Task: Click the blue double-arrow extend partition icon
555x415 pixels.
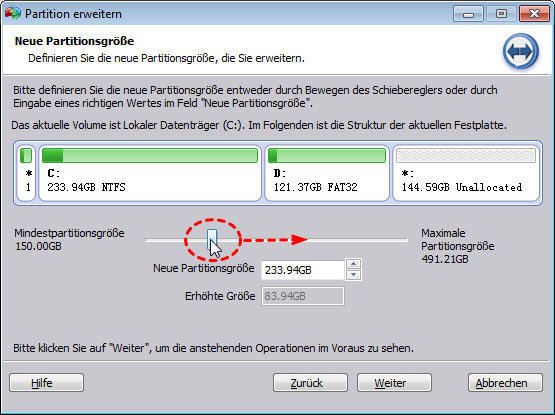Action: (x=521, y=51)
